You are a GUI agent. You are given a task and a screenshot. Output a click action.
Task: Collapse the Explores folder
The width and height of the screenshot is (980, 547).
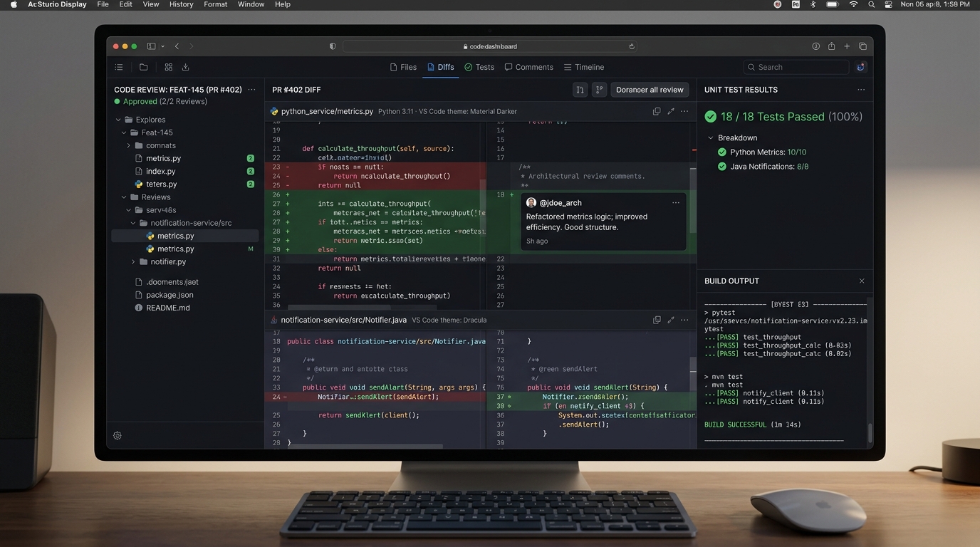click(x=118, y=120)
